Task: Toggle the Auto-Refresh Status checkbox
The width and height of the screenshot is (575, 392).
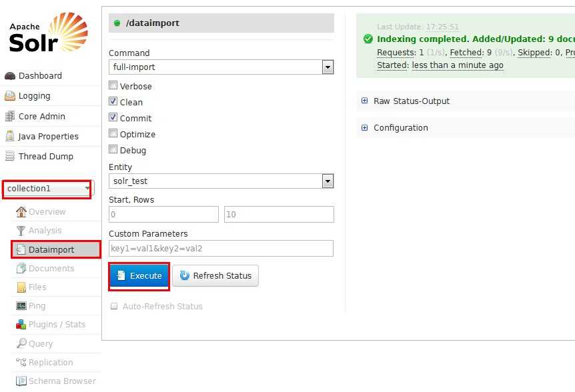Action: click(x=114, y=306)
